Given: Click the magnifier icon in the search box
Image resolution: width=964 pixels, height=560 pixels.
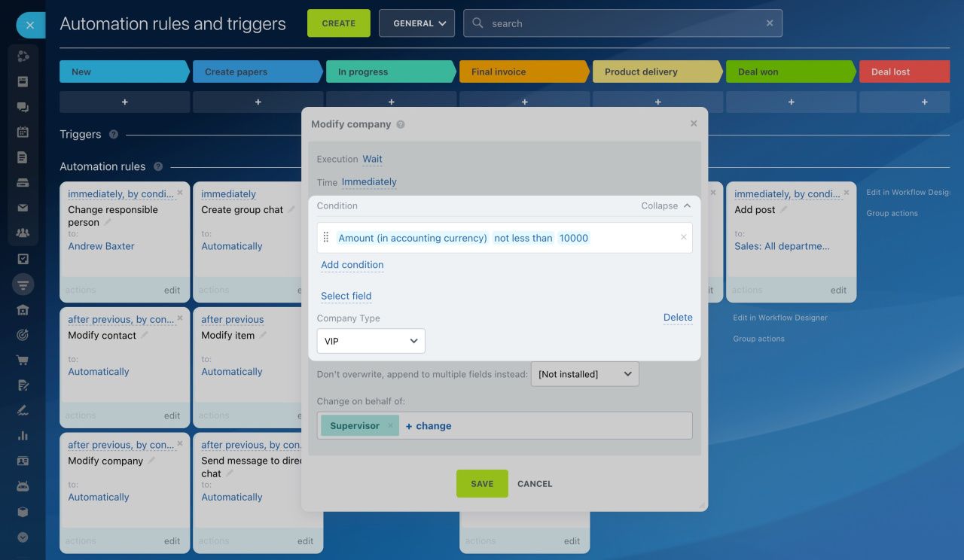Looking at the screenshot, I should click(477, 23).
